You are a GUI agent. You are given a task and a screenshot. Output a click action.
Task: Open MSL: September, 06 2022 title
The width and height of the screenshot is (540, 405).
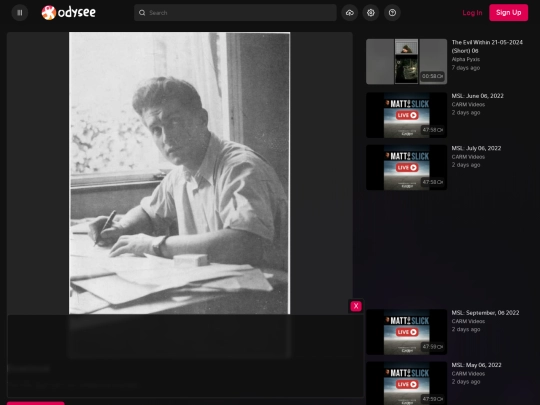pyautogui.click(x=485, y=313)
